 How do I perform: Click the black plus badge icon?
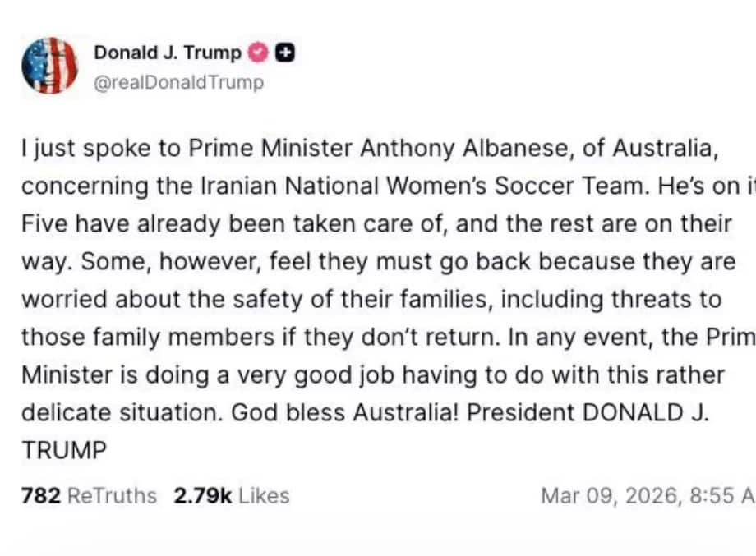[284, 53]
